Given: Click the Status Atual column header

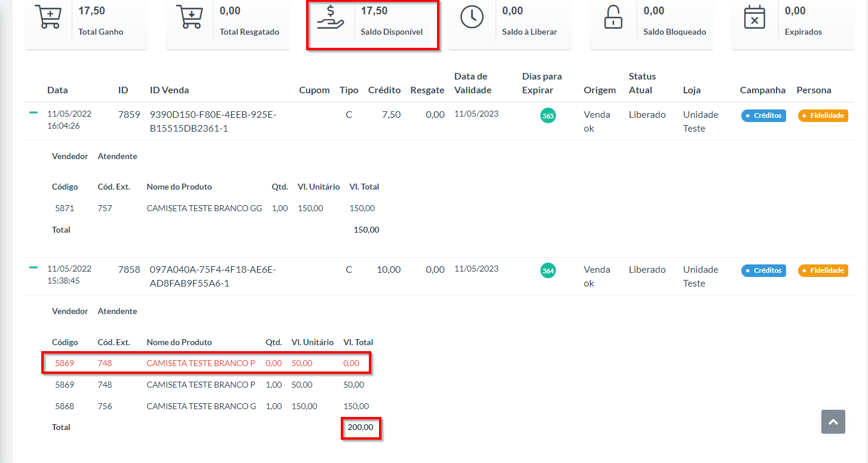Looking at the screenshot, I should tap(642, 83).
